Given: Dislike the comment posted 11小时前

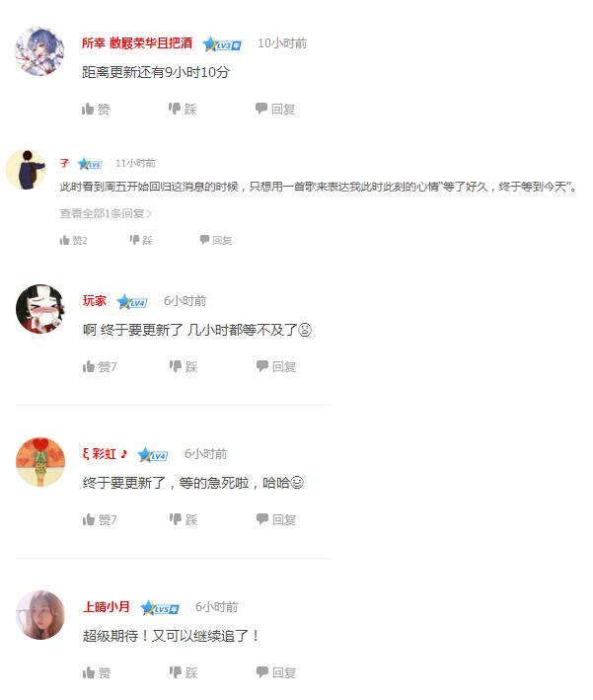Looking at the screenshot, I should (x=141, y=241).
